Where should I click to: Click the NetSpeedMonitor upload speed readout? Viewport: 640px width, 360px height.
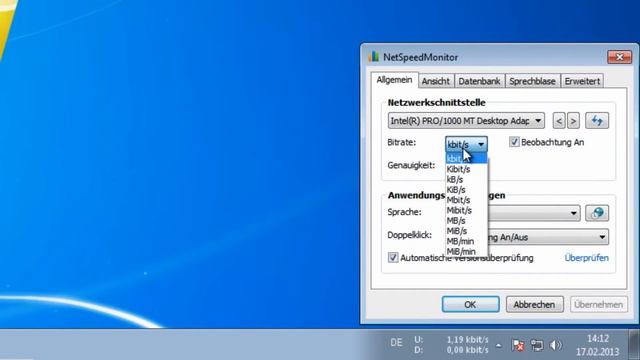coord(467,340)
